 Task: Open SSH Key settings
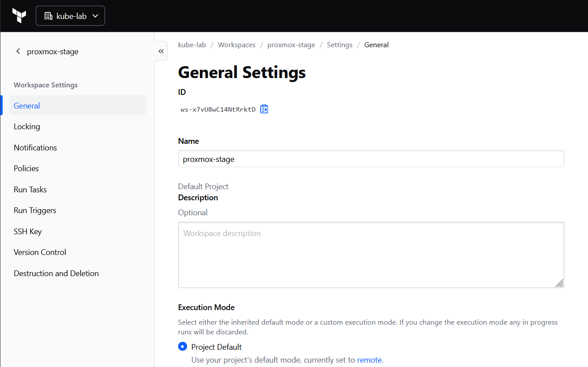(x=28, y=232)
